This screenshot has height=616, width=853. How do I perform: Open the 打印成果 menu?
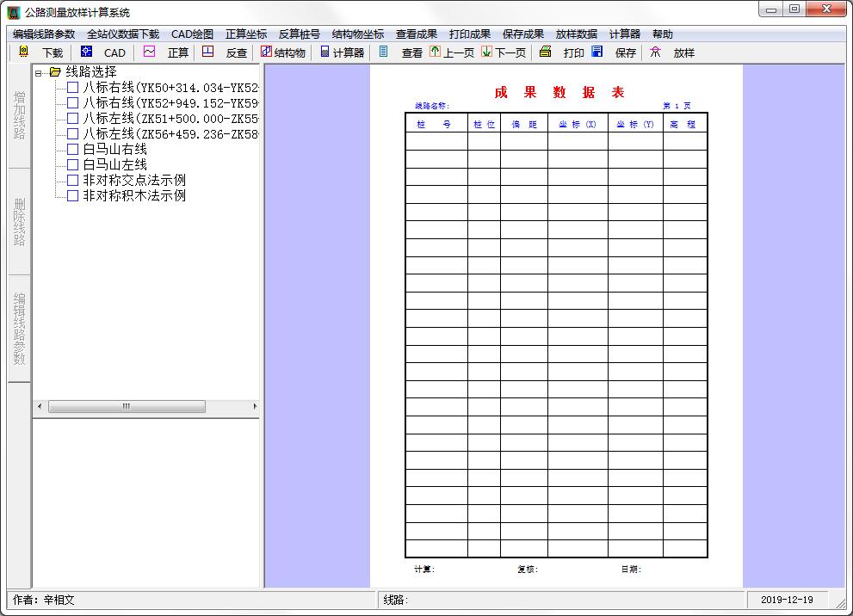coord(469,34)
